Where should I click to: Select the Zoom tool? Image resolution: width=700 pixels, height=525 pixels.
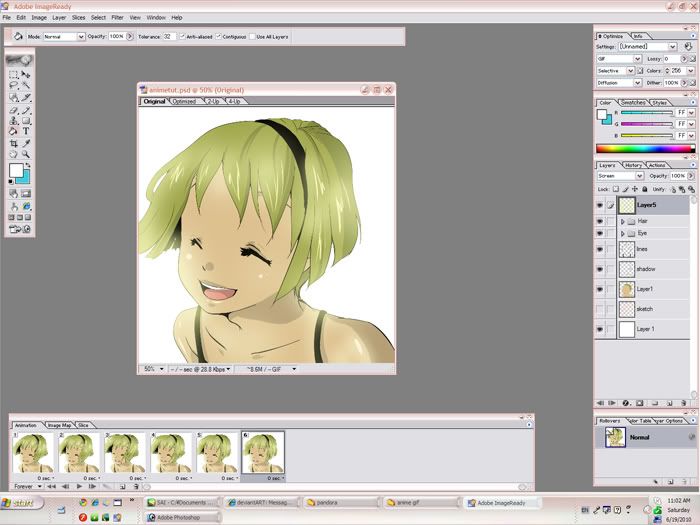pos(26,154)
